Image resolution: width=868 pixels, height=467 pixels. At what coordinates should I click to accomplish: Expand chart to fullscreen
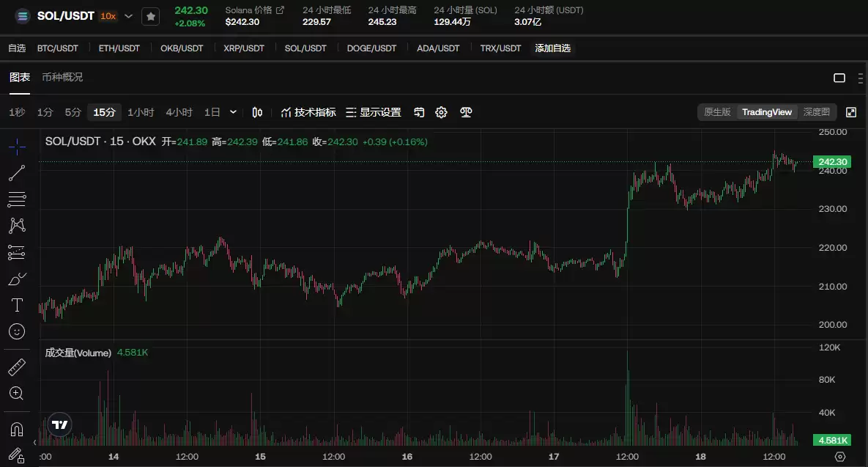[x=851, y=112]
